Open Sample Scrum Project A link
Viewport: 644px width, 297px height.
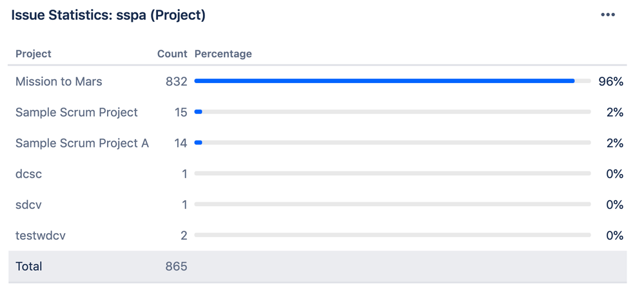click(x=82, y=143)
